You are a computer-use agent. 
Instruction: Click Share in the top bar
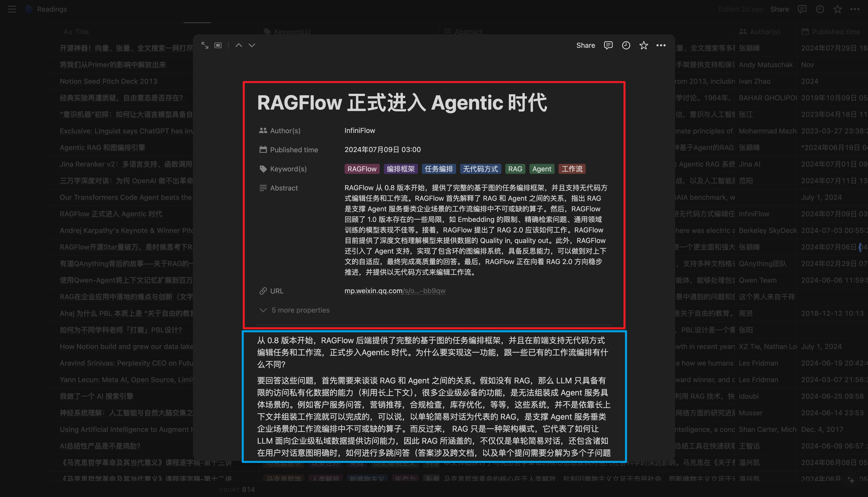(x=779, y=9)
